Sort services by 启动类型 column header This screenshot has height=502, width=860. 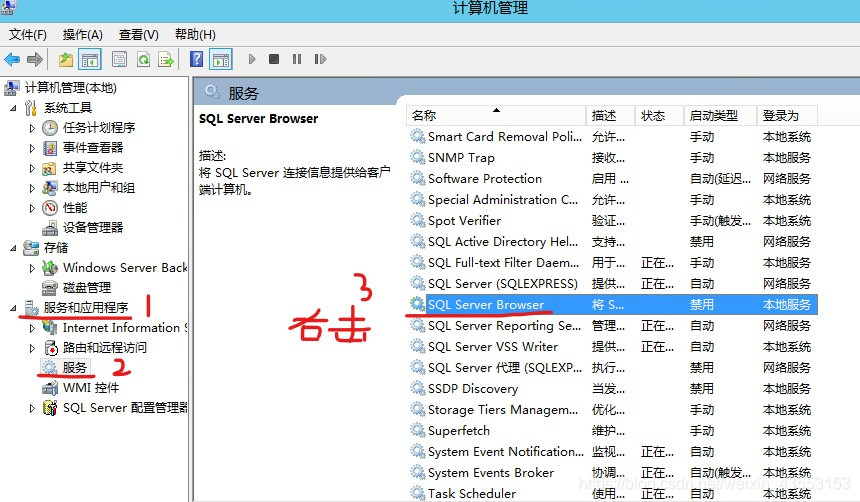point(720,116)
